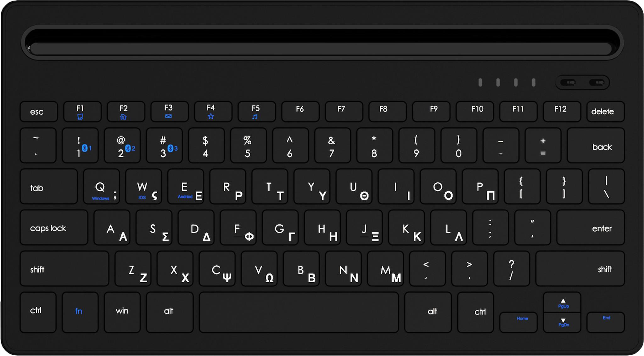Click the F1 key with the blue icon
This screenshot has height=356, width=644.
coord(82,112)
